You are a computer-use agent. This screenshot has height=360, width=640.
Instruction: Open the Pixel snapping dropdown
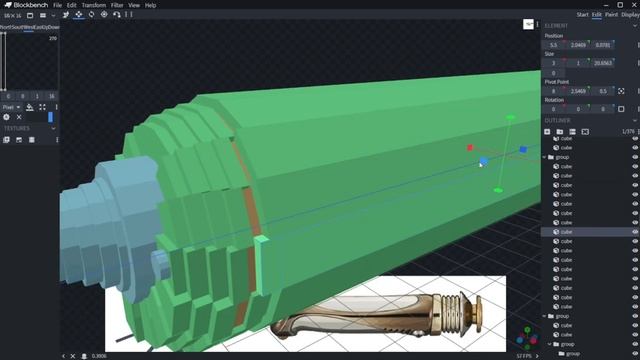11,107
